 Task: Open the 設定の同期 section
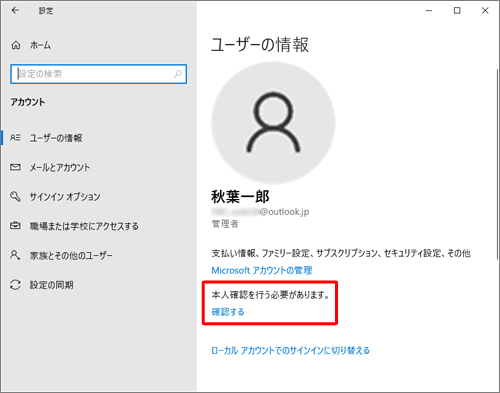(98, 285)
